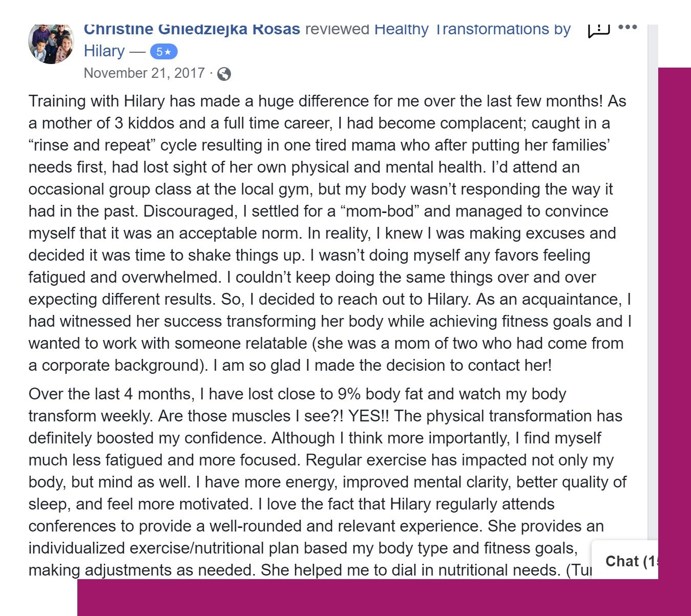The width and height of the screenshot is (691, 616).
Task: Open Christine Gniedziejka Rosas profile link
Action: coord(192,30)
